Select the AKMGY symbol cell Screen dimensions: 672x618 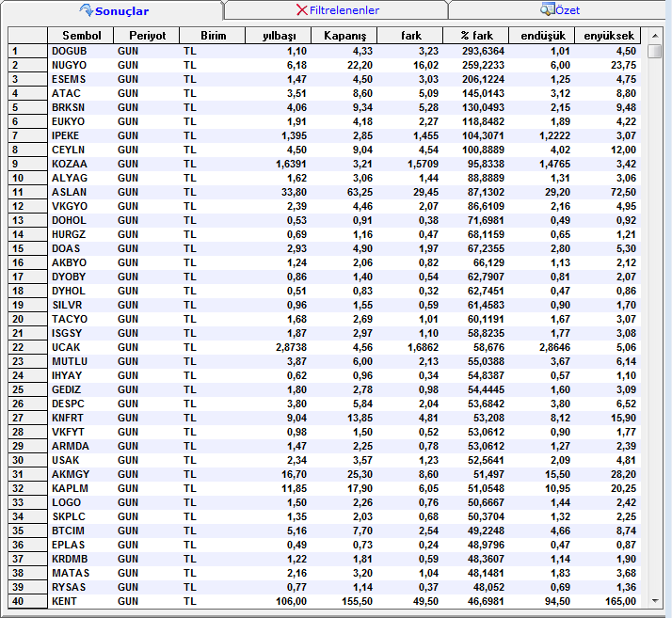tap(81, 474)
